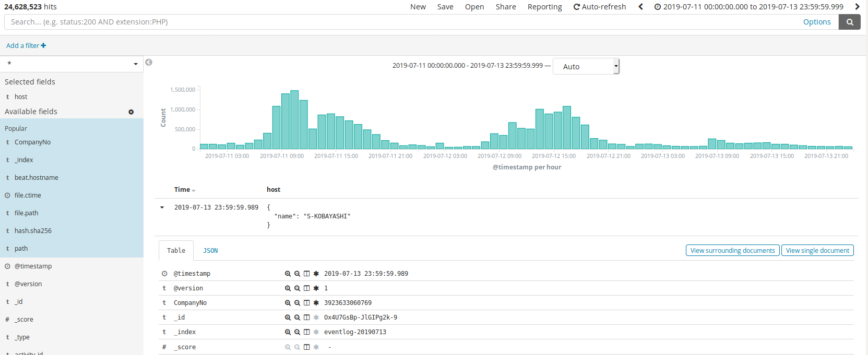Filter out value icon in _id row

(x=297, y=317)
